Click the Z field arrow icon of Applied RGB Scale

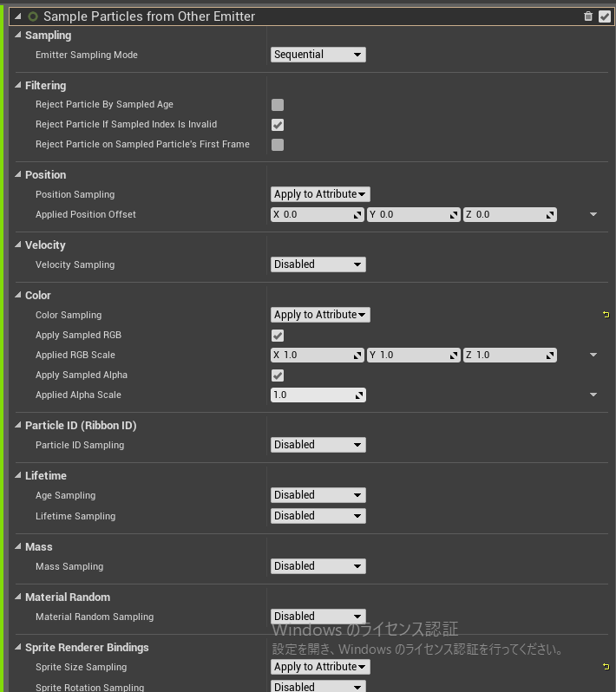(550, 356)
